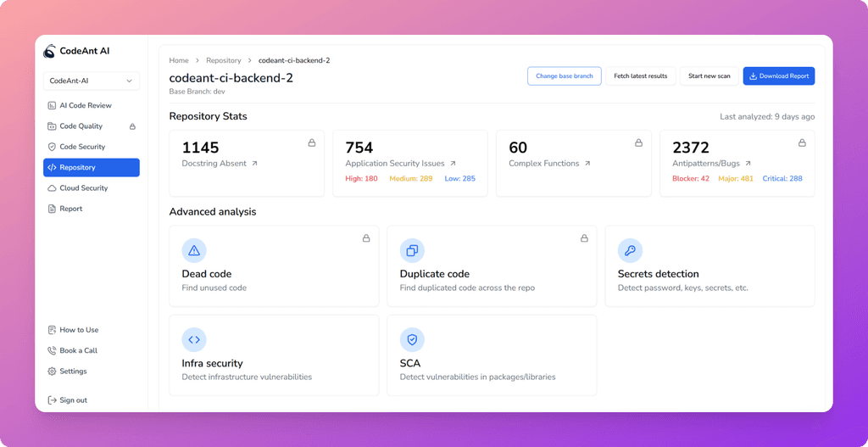
Task: Click the SCA shield icon
Action: click(x=412, y=340)
